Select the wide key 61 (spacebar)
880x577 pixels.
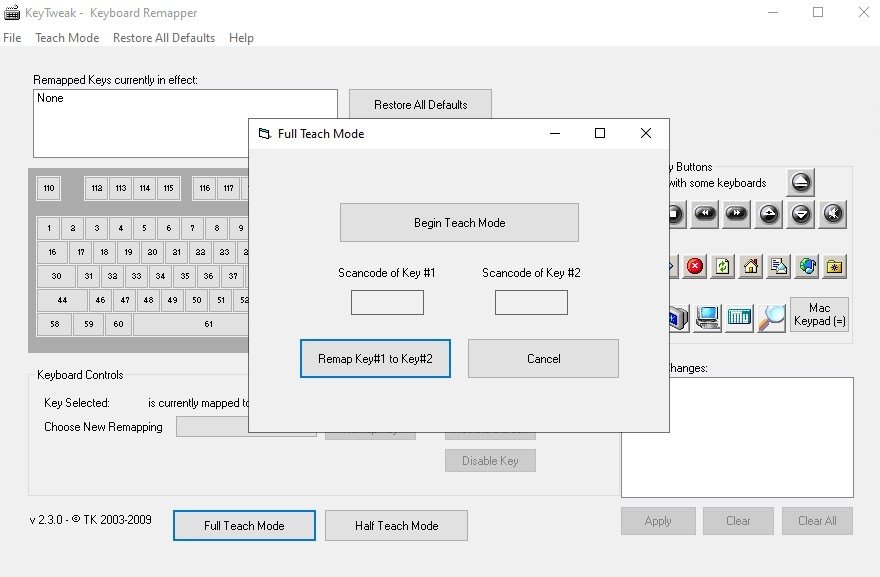pos(191,324)
